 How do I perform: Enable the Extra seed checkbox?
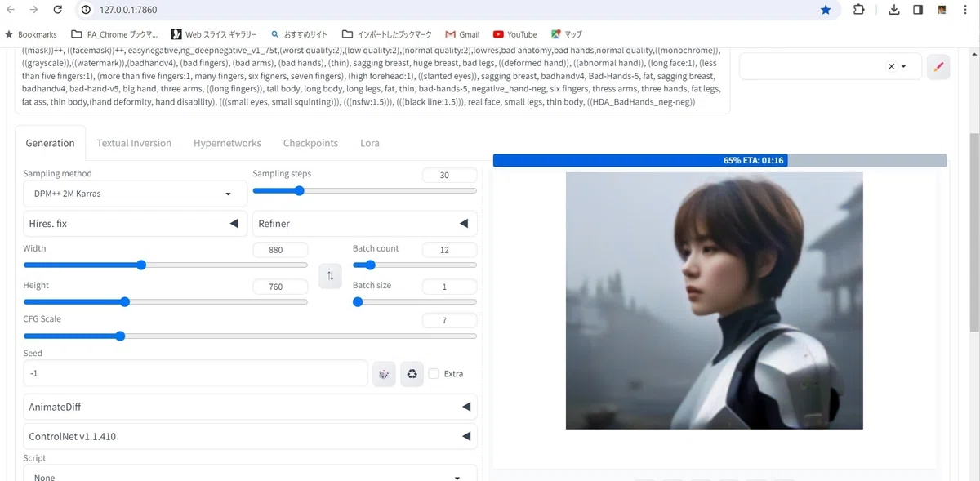[434, 374]
